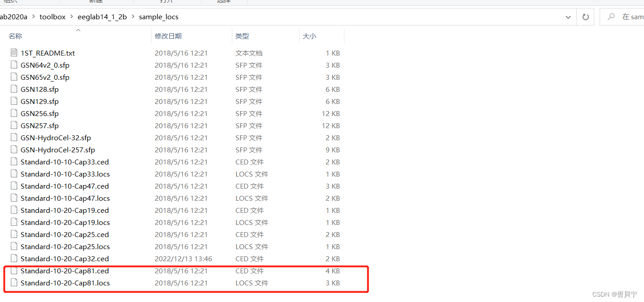Image resolution: width=644 pixels, height=302 pixels.
Task: Click CED 文件 type of Standard-10-10-Cap47.ced
Action: (x=249, y=186)
